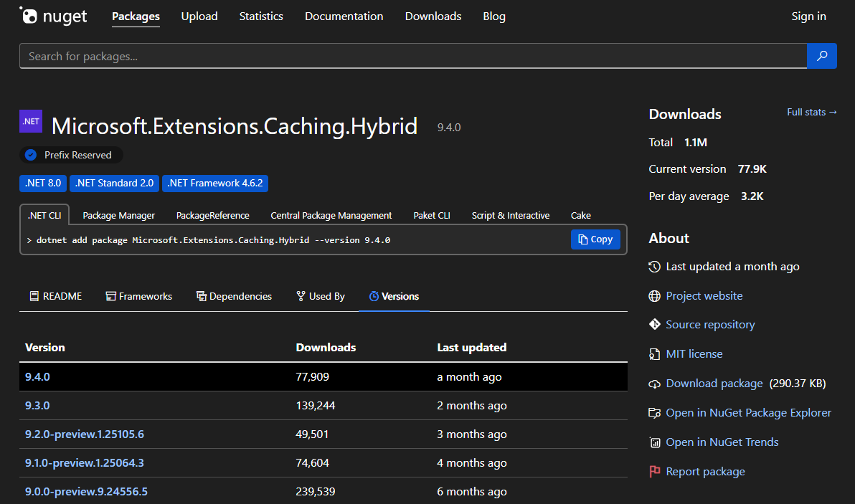The height and width of the screenshot is (504, 855).
Task: Open the Packages nav item
Action: pos(136,16)
